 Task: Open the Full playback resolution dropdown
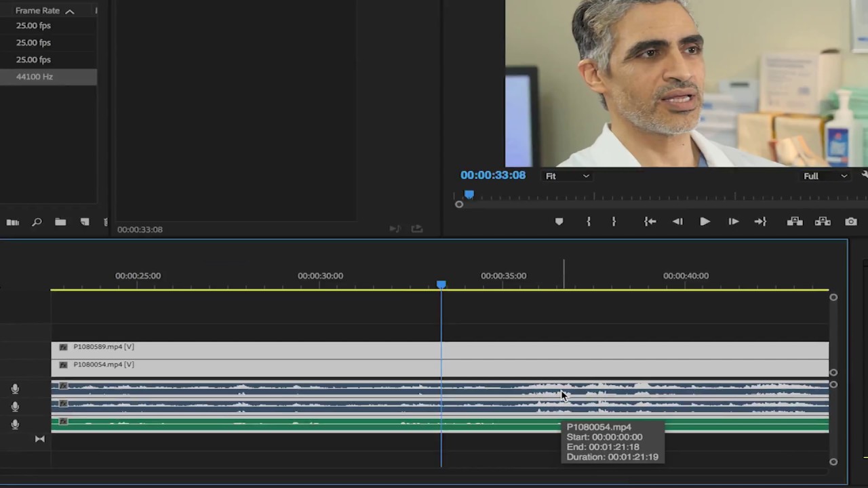pyautogui.click(x=825, y=176)
